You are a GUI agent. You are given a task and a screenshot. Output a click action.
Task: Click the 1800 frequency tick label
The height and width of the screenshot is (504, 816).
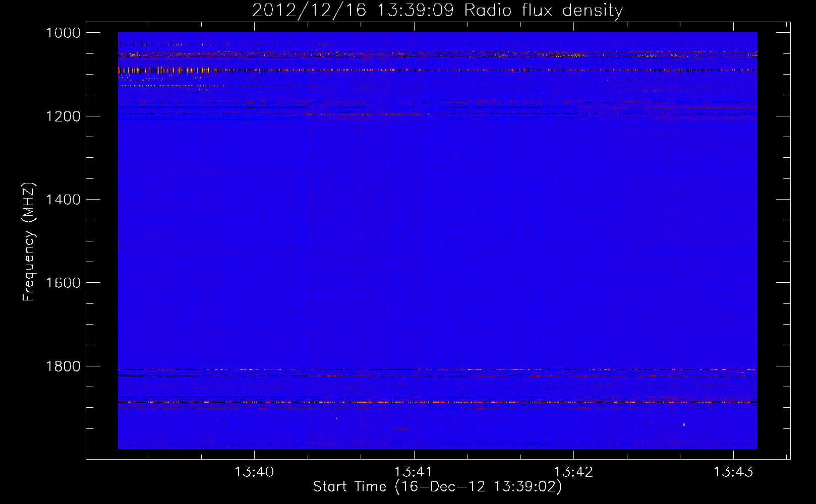point(64,366)
